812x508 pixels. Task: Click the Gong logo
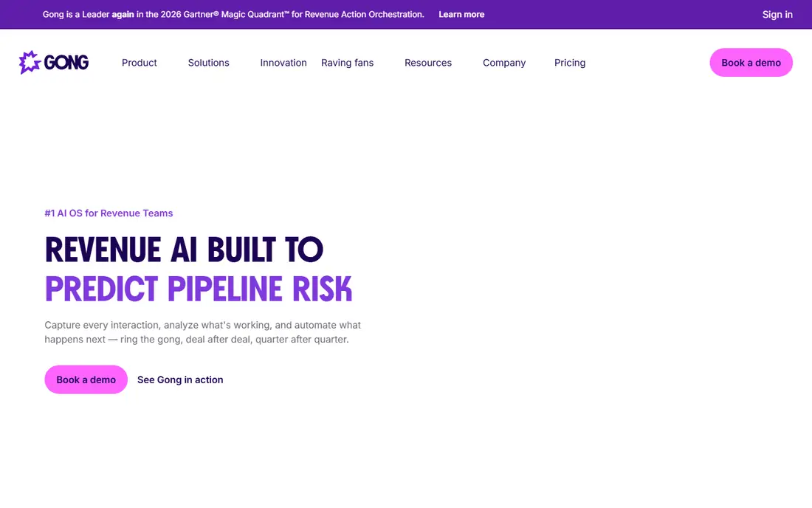coord(54,63)
